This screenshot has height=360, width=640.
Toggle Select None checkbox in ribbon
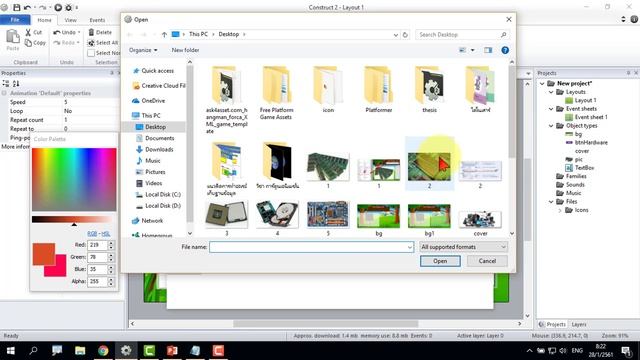coord(91,53)
